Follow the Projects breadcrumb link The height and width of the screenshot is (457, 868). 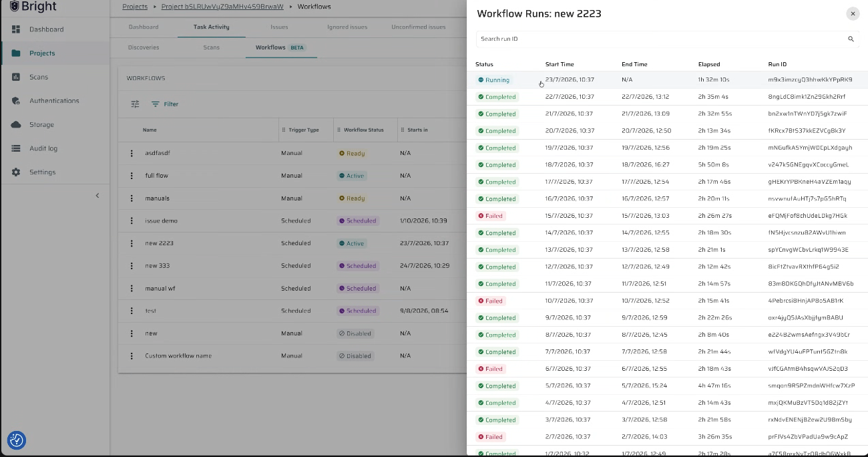(x=135, y=7)
